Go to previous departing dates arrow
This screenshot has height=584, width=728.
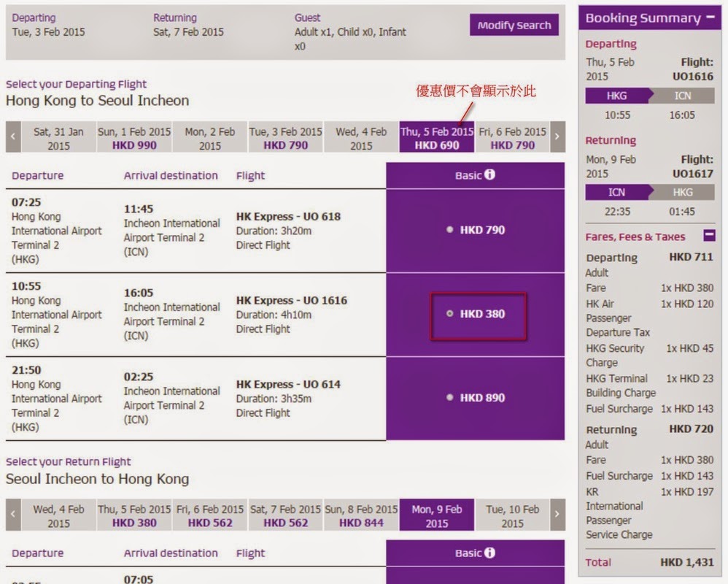[13, 137]
